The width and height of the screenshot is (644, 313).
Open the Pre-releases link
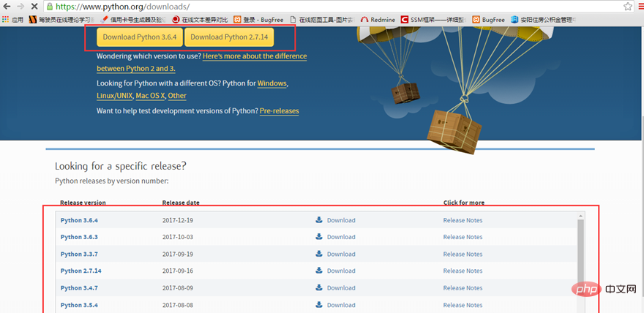pos(280,110)
